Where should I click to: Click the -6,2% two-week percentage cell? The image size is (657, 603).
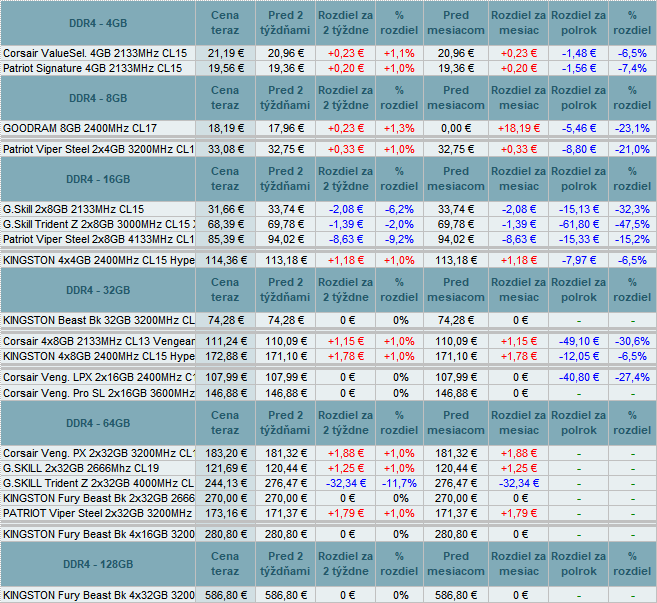[x=399, y=209]
